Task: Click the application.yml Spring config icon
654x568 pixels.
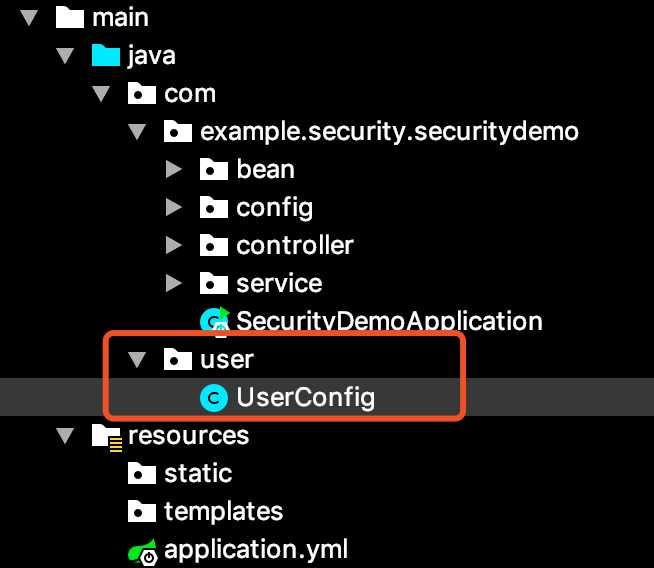Action: coord(143,551)
